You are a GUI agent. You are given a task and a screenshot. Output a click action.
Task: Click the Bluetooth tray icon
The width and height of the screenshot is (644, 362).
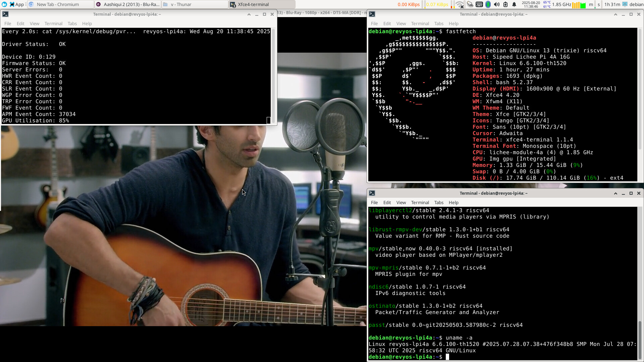[x=488, y=4]
